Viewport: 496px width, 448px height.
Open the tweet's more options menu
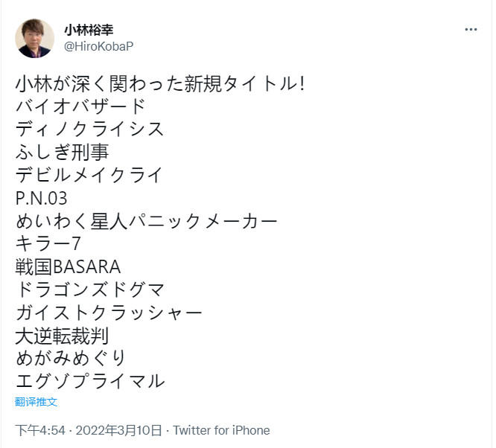coord(471,30)
